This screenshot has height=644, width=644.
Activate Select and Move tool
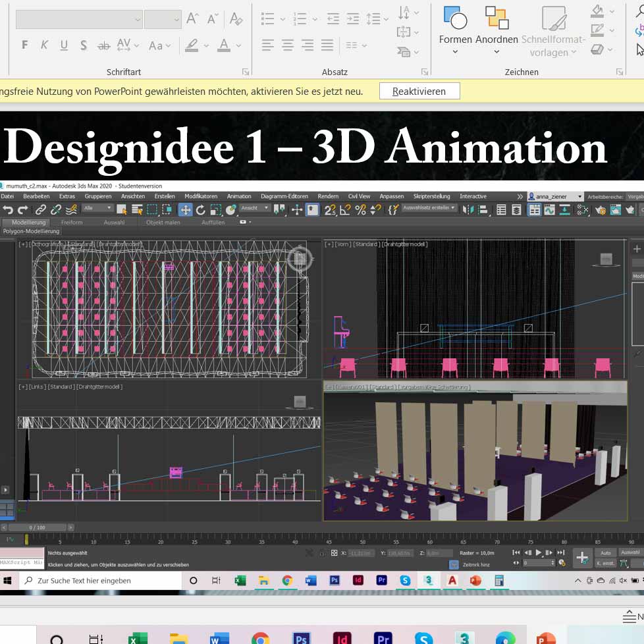point(185,210)
